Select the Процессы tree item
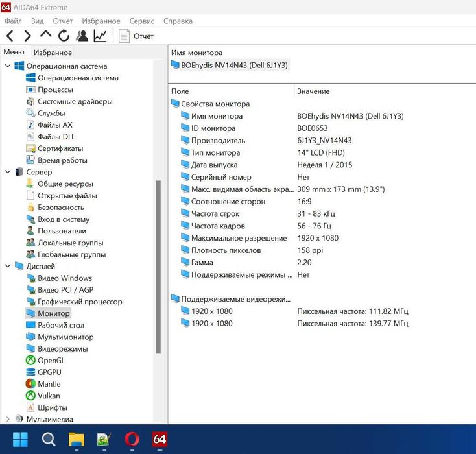 pyautogui.click(x=55, y=90)
